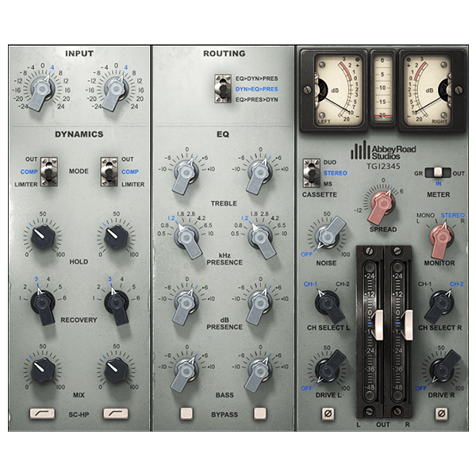Toggle the right channel phase invert button

(441, 413)
